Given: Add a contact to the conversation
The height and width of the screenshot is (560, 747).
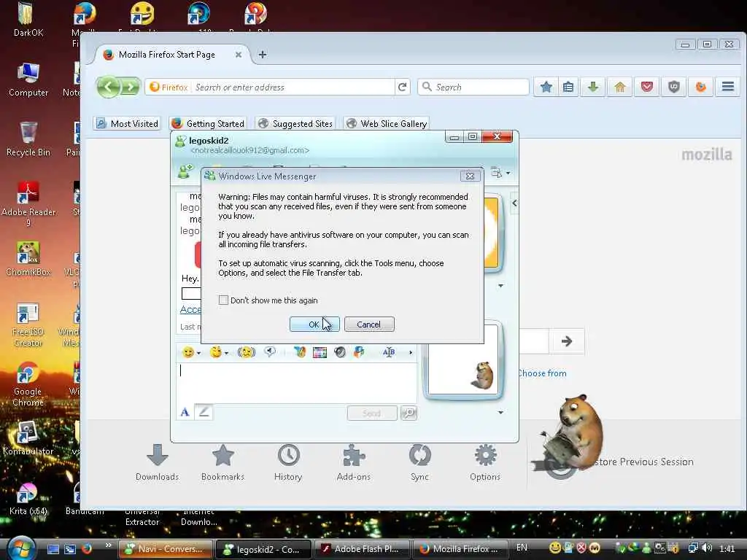Looking at the screenshot, I should pos(185,171).
